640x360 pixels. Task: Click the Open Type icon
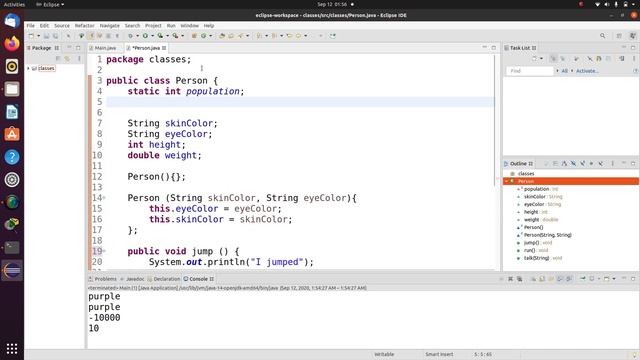tap(222, 36)
